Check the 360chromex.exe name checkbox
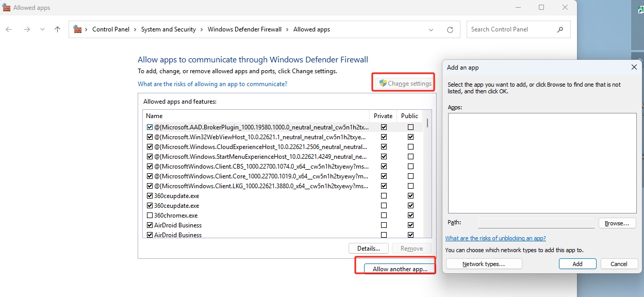The height and width of the screenshot is (297, 644). [x=150, y=216]
